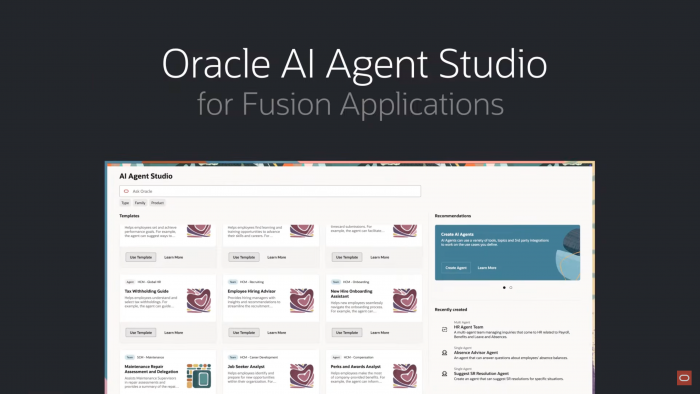This screenshot has width=700, height=394.
Task: Open the Type filter chip
Action: pos(125,203)
